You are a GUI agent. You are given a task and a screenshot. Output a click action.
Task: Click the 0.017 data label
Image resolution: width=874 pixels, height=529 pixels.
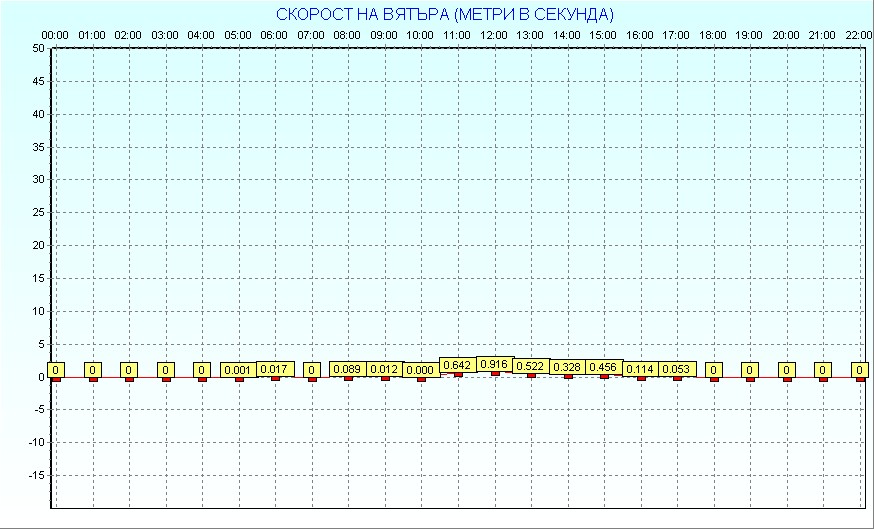click(x=275, y=369)
